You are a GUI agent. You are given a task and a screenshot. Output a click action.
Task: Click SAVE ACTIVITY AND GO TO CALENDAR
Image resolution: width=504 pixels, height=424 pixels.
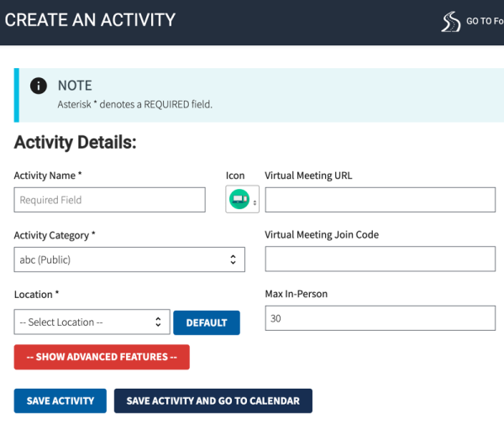pyautogui.click(x=213, y=400)
